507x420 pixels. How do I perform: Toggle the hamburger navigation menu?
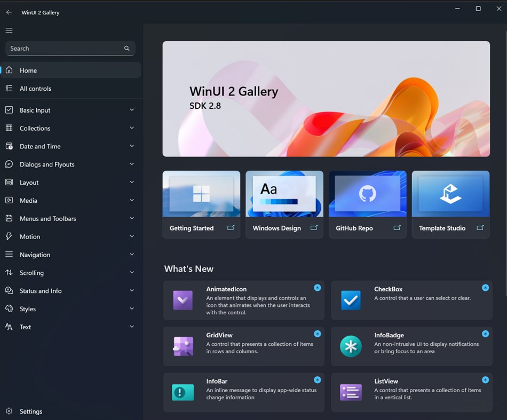coord(9,30)
